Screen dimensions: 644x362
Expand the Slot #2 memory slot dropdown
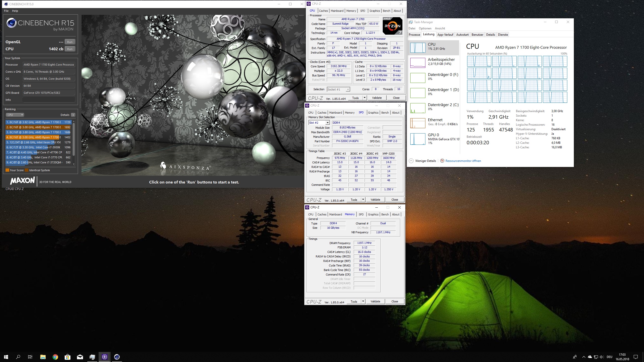click(x=327, y=123)
